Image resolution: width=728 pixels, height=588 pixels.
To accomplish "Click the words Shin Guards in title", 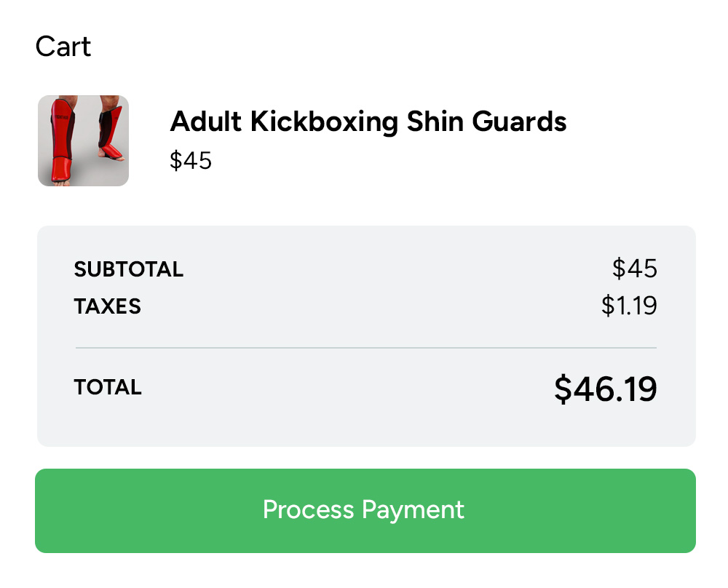I will pyautogui.click(x=486, y=122).
